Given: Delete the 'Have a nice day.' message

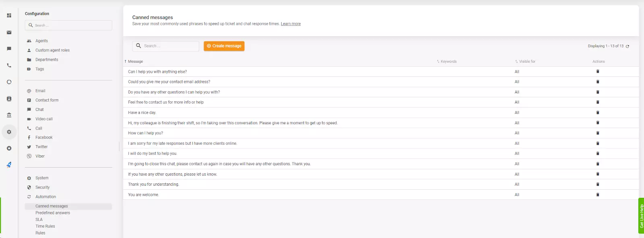Looking at the screenshot, I should coord(597,113).
